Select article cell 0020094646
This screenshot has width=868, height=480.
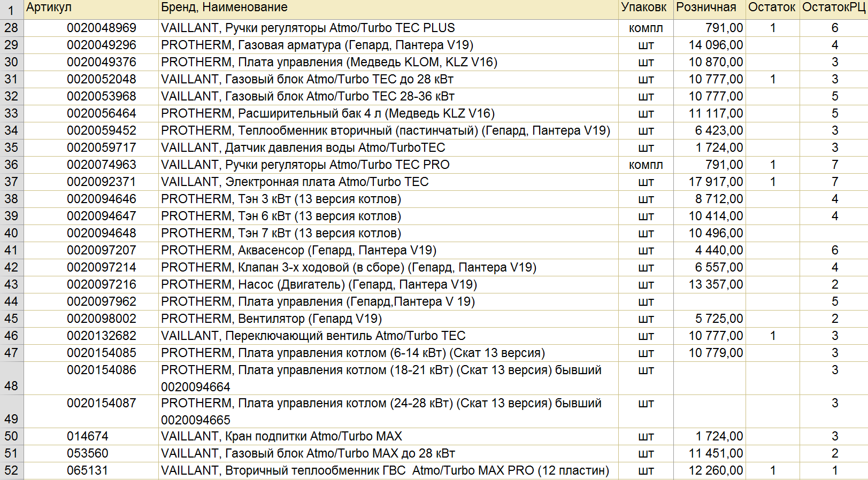click(x=91, y=199)
